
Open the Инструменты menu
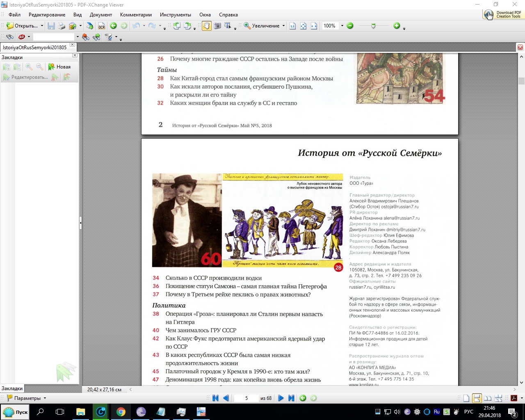[x=176, y=15]
